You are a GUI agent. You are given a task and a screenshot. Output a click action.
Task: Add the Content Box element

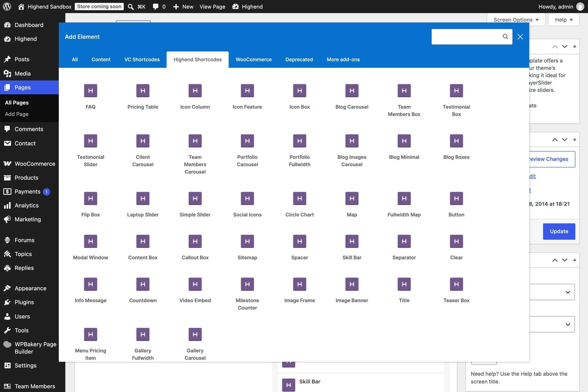click(143, 248)
